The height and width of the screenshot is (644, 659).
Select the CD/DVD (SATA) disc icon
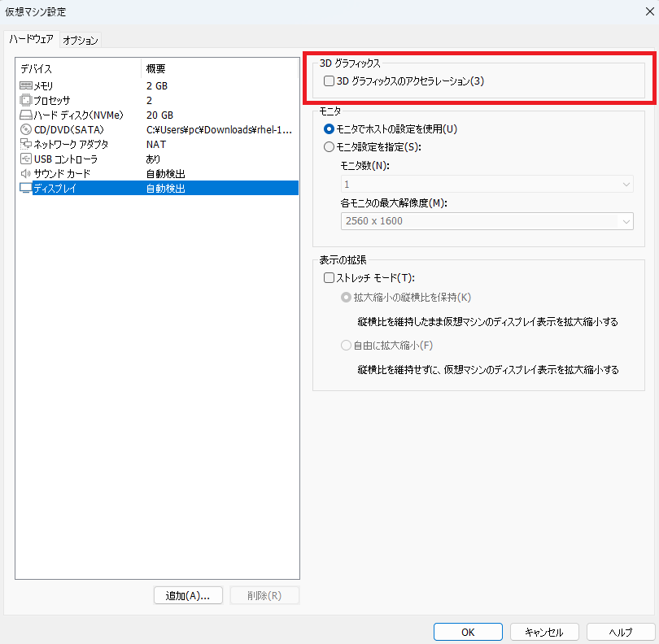[25, 129]
